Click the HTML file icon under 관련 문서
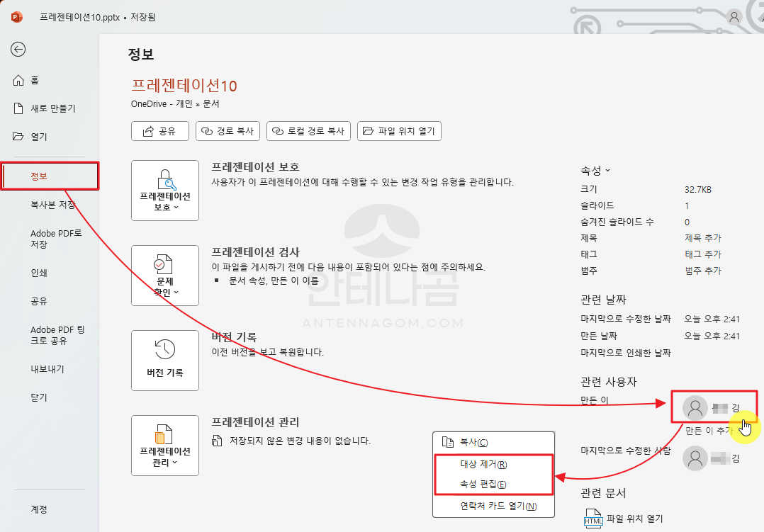 [593, 519]
